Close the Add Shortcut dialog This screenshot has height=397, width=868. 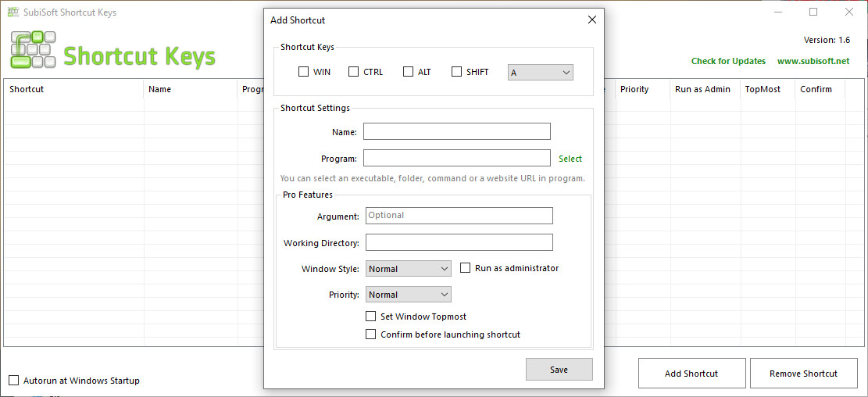pyautogui.click(x=591, y=20)
